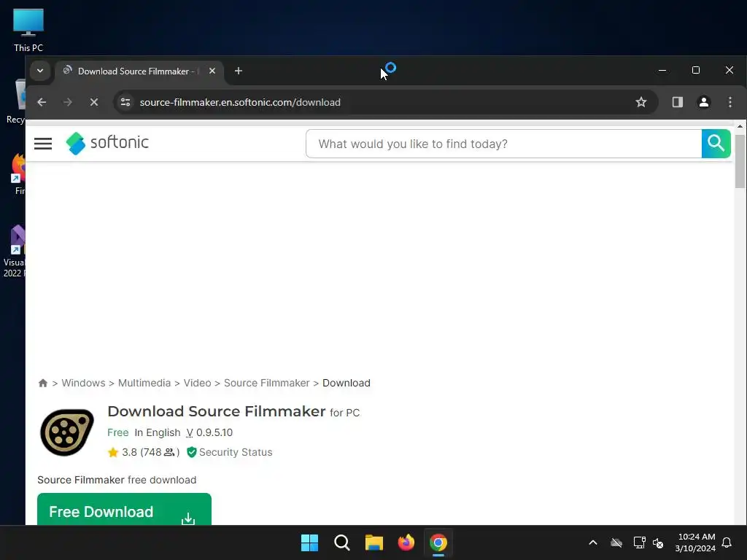Bookmark this page with the star icon
Screen dimensions: 747x560
(x=640, y=102)
